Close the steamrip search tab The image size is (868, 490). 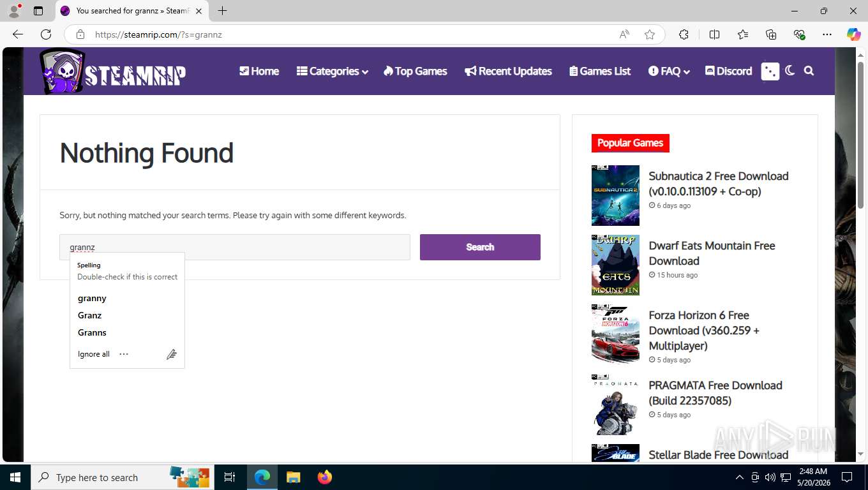tap(198, 11)
